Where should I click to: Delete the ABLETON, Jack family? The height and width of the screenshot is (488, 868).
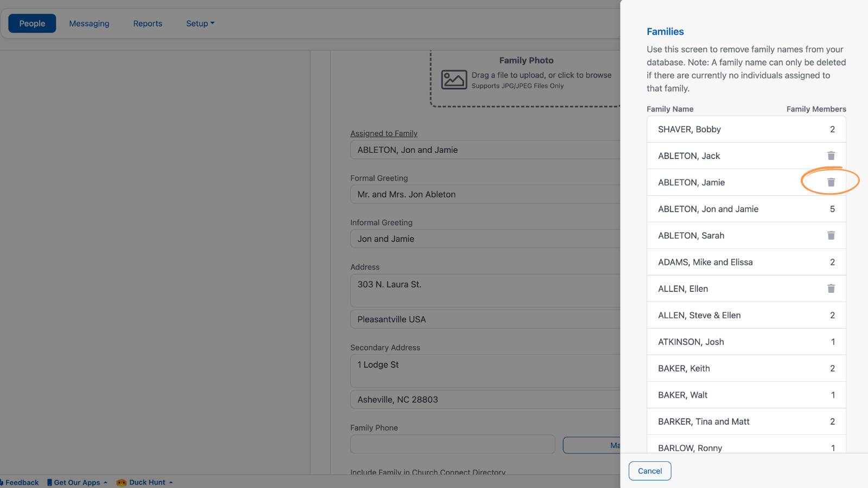(x=831, y=156)
